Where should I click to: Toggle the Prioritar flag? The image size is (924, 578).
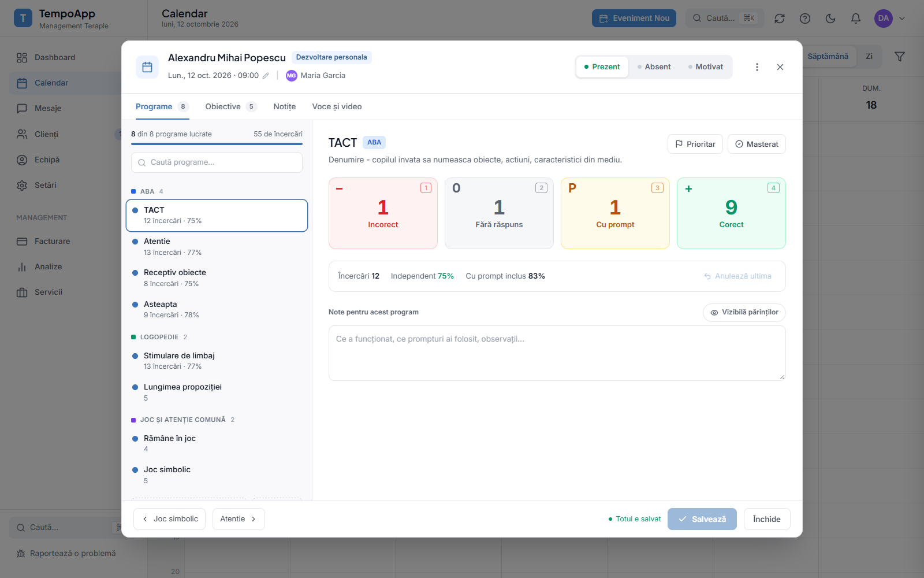coord(695,144)
